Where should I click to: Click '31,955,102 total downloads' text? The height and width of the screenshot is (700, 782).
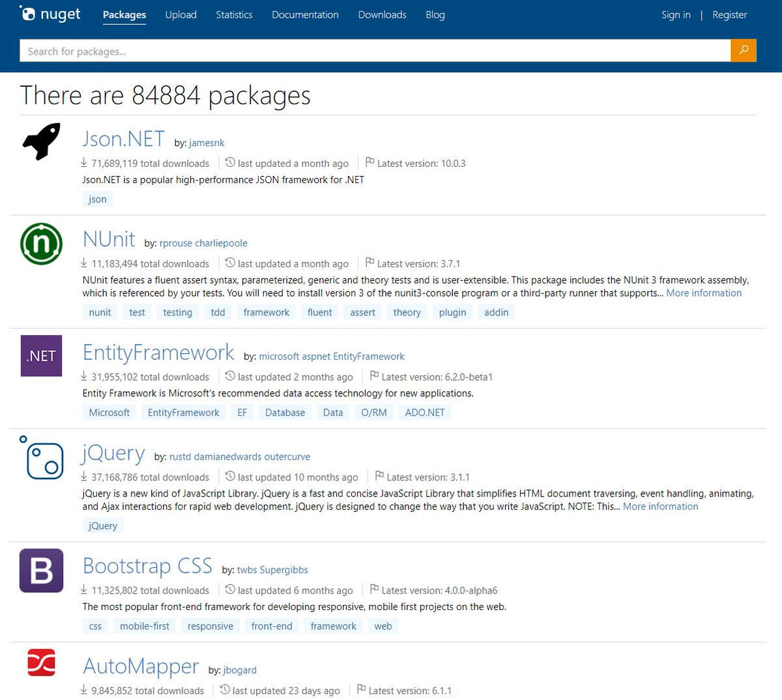tap(151, 377)
